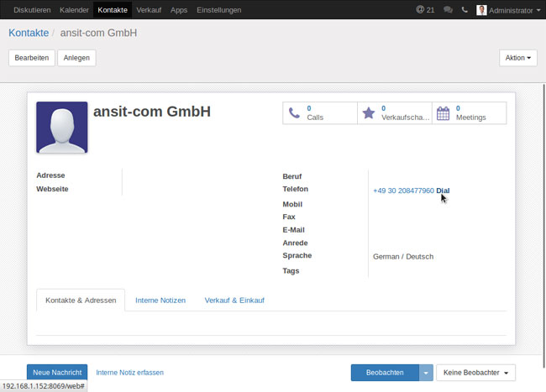546x392 pixels.
Task: Click the contact's placeholder avatar image
Action: (x=62, y=128)
